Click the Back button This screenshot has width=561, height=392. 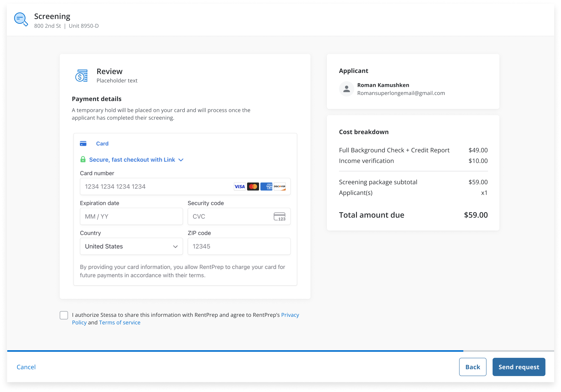click(x=472, y=367)
